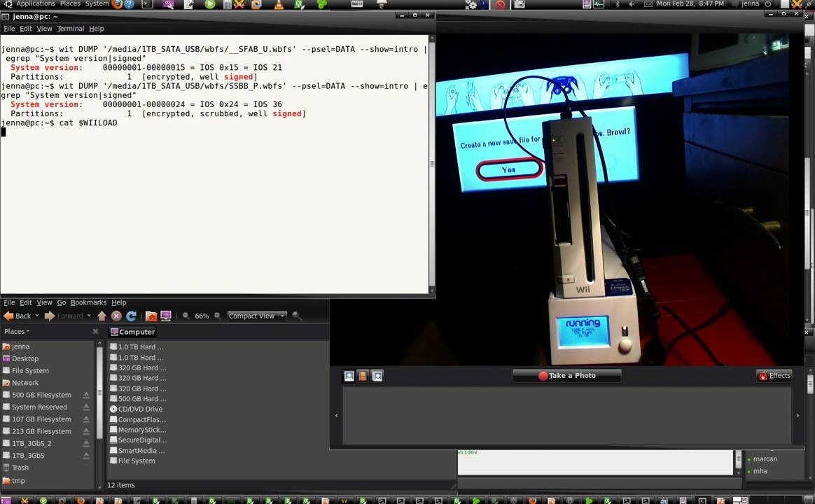Image resolution: width=815 pixels, height=504 pixels.
Task: Close the Places side pane
Action: click(96, 332)
